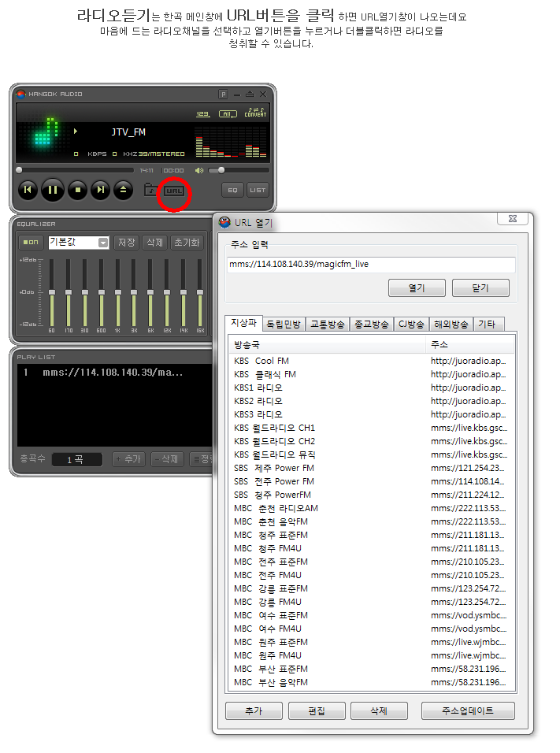Click the playlist 삭제 button
This screenshot has height=753, width=560.
pos(167,459)
